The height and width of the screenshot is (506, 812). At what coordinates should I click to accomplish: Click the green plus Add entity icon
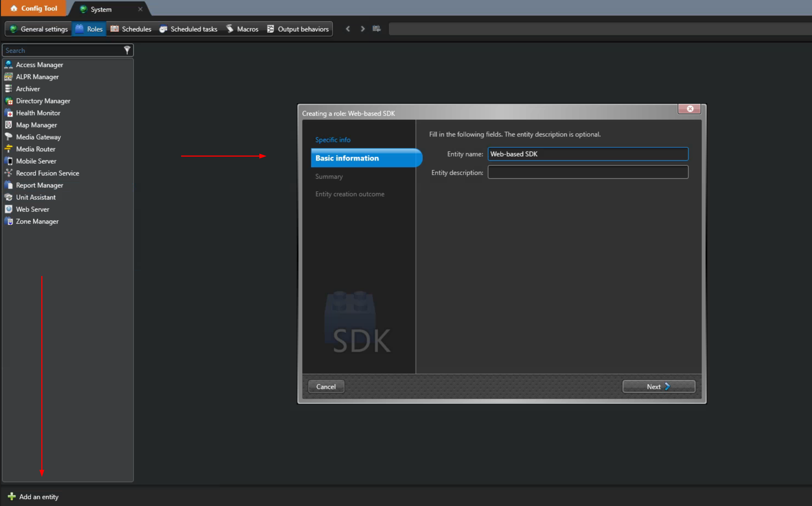click(x=12, y=496)
